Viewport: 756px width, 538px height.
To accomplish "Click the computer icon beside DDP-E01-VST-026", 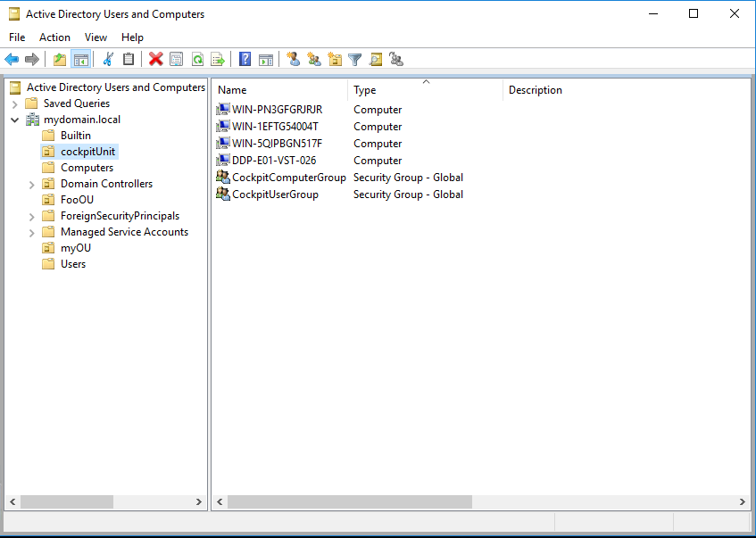I will click(223, 160).
